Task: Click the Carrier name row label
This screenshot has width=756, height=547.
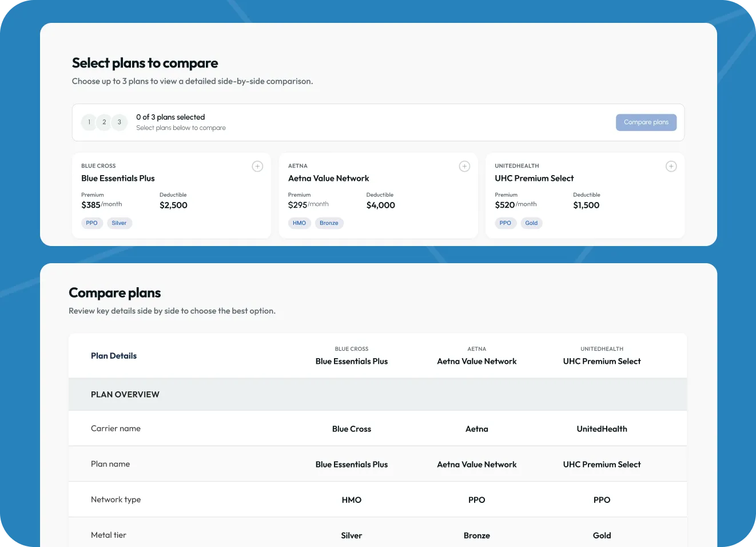Action: click(116, 429)
